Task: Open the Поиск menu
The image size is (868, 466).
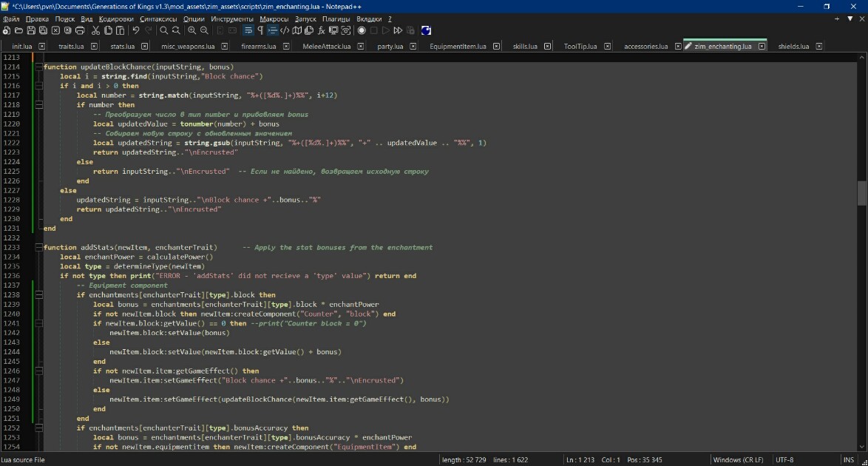Action: coord(65,18)
